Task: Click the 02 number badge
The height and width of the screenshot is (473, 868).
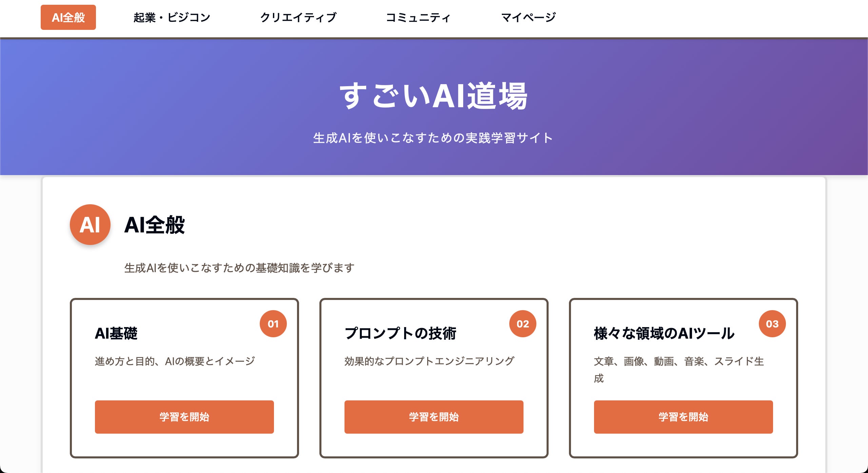Action: (522, 324)
